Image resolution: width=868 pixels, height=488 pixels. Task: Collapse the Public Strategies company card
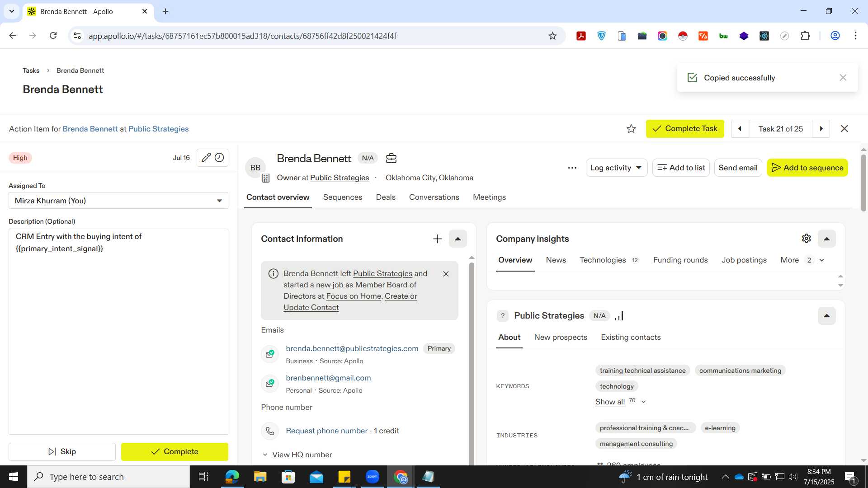tap(826, 316)
